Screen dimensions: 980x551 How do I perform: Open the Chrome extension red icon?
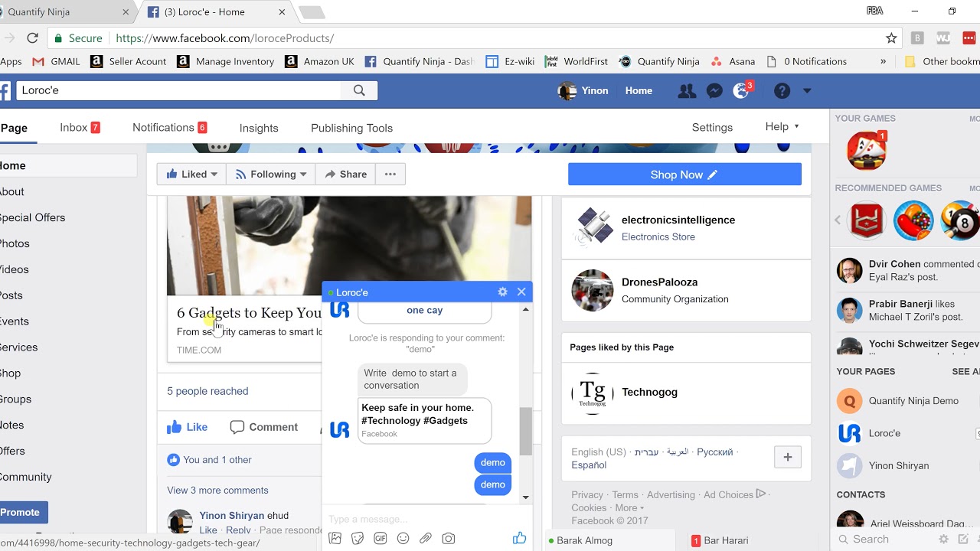tap(969, 38)
